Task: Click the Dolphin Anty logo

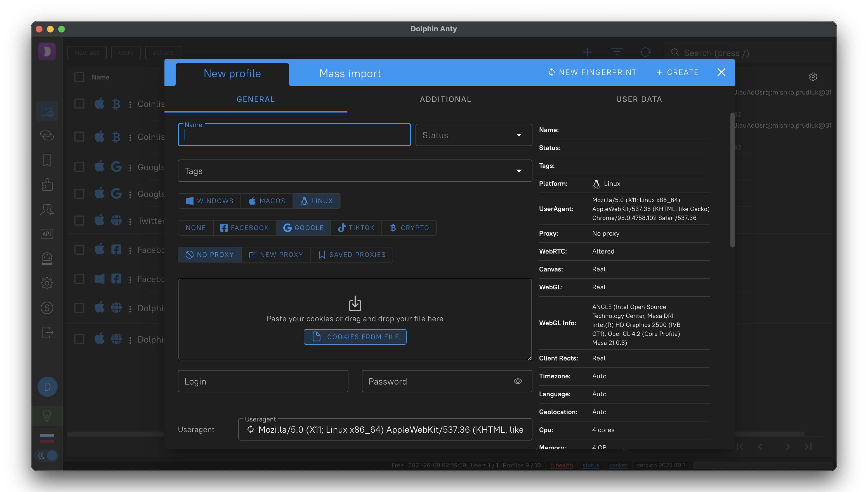Action: pos(47,51)
